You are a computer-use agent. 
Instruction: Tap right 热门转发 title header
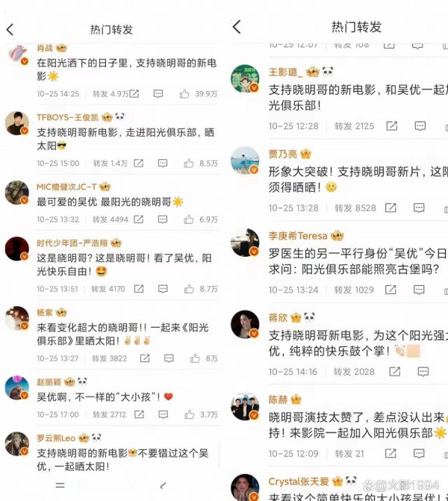pyautogui.click(x=357, y=27)
